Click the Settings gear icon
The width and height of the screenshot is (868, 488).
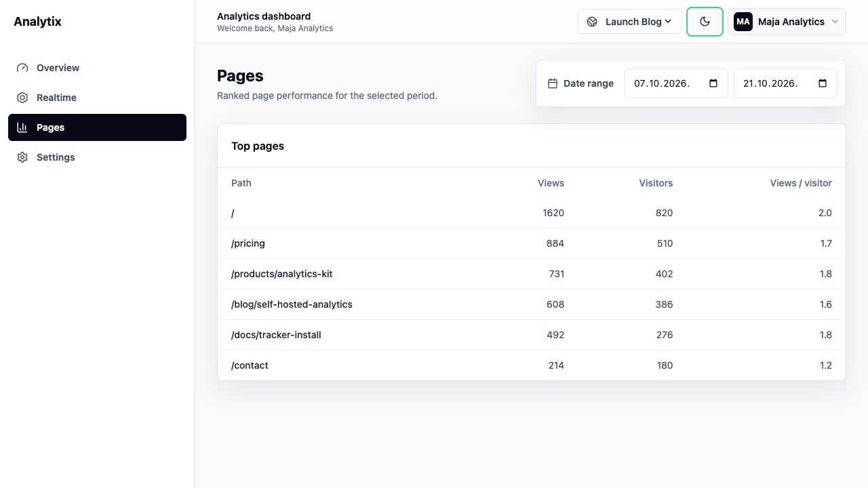[22, 157]
